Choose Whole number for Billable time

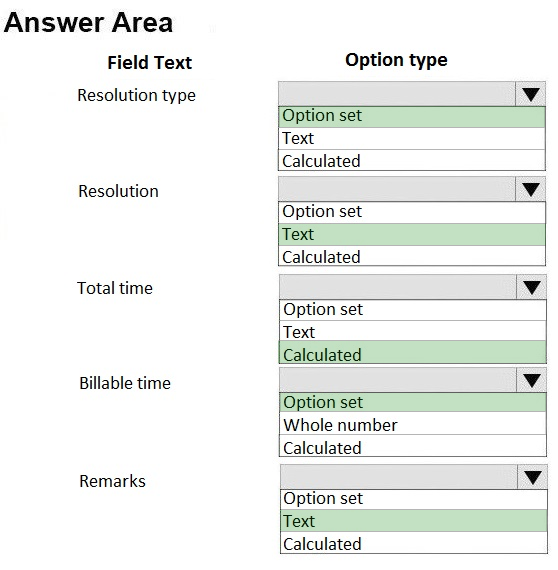pos(413,424)
